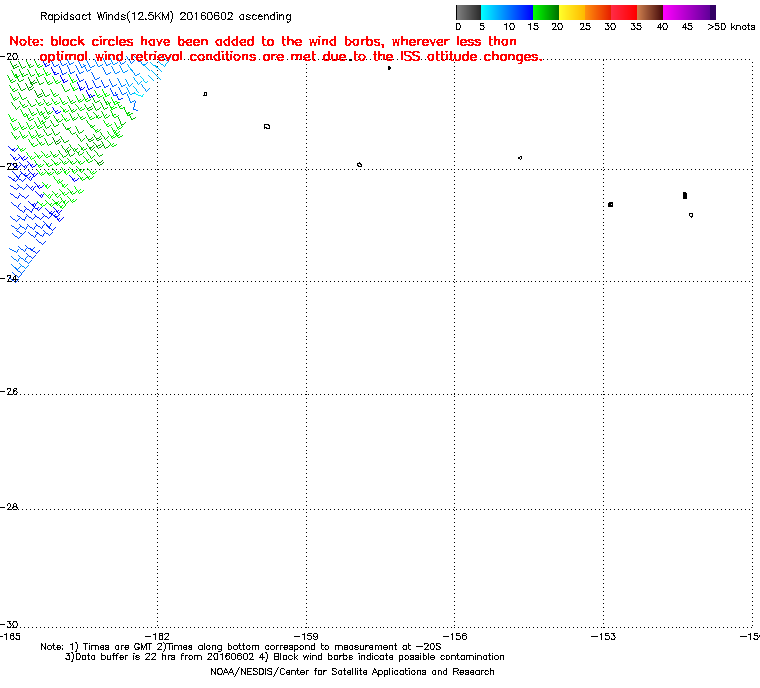Click the -30 latitude axis label
Viewport: 760px width, 688px height.
tap(9, 624)
